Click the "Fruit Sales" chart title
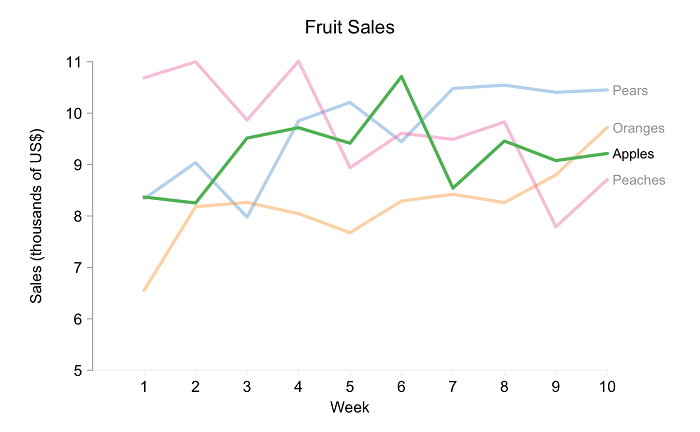Viewport: 700px width, 432px height. [x=350, y=28]
